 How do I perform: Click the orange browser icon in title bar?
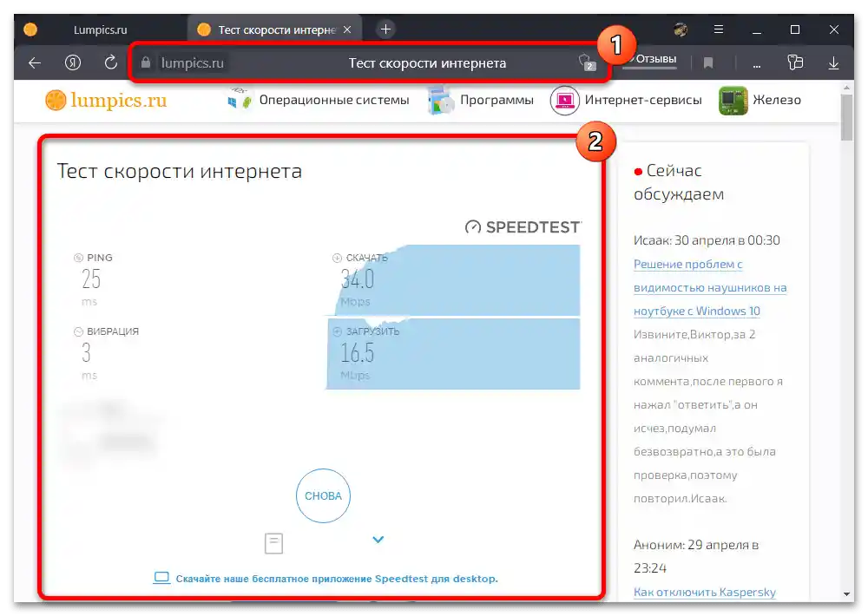30,29
